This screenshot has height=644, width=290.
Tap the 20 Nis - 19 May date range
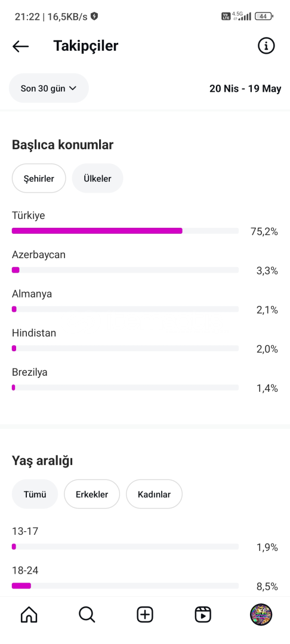pos(245,89)
